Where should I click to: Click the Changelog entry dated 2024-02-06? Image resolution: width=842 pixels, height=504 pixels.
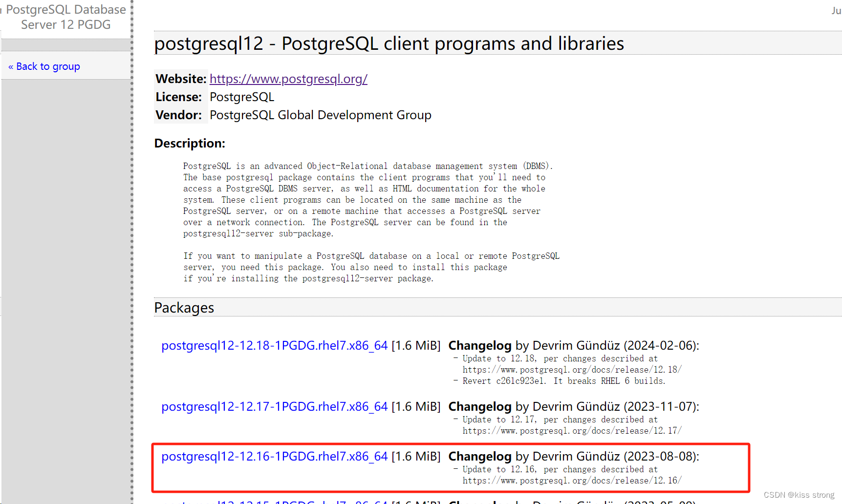[573, 345]
